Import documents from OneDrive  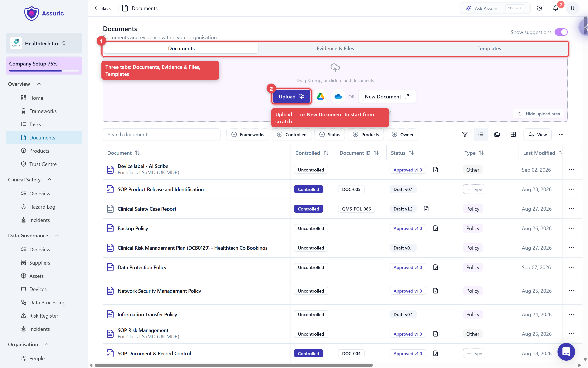pos(338,97)
